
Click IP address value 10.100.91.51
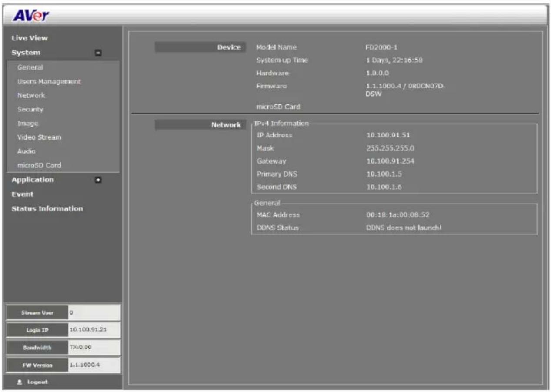click(388, 135)
